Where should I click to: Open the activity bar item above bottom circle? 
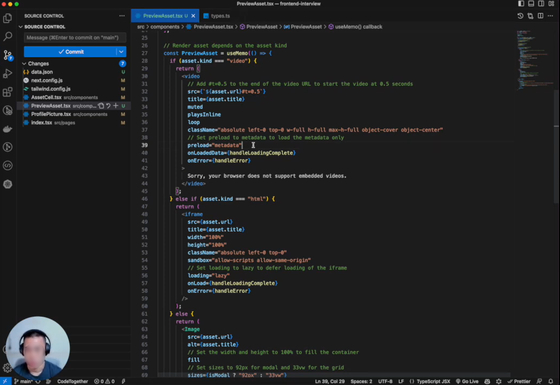[8, 166]
